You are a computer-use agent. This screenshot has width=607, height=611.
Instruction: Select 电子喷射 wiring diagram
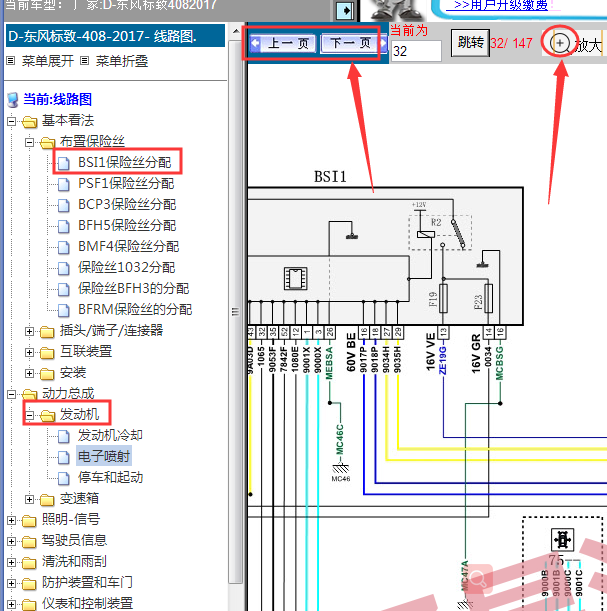click(x=104, y=456)
